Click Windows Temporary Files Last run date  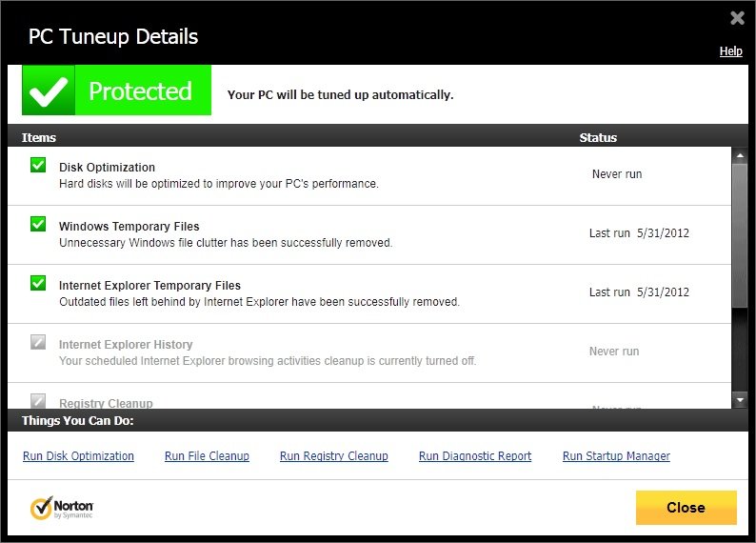(x=639, y=233)
